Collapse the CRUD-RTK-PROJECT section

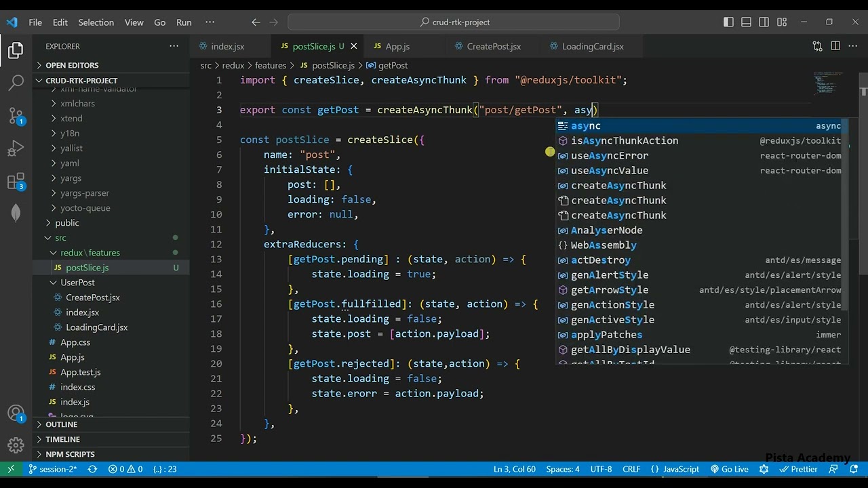pyautogui.click(x=111, y=81)
